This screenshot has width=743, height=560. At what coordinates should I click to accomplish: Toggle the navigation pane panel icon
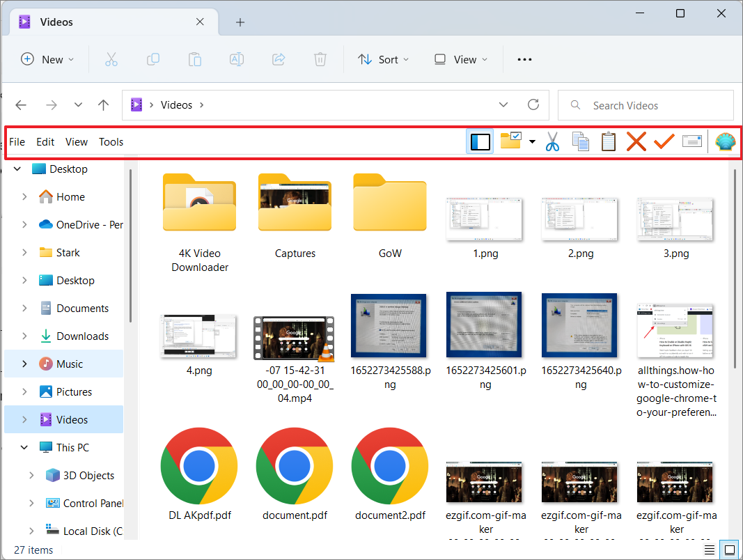point(480,141)
